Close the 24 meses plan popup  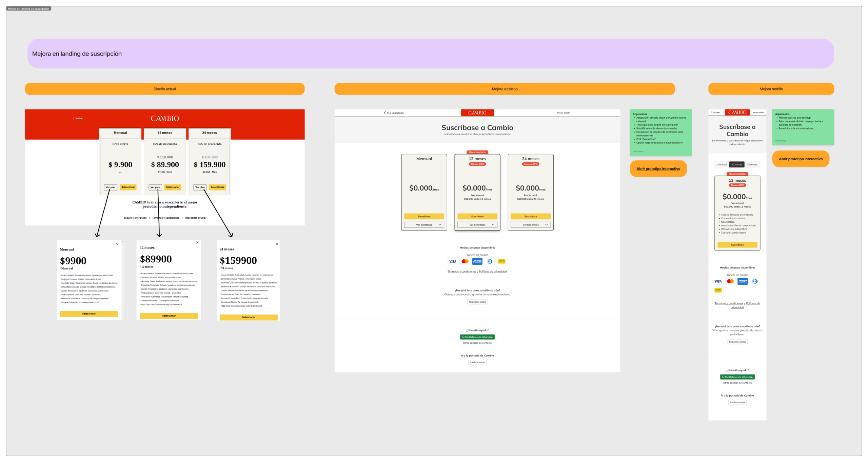277,244
